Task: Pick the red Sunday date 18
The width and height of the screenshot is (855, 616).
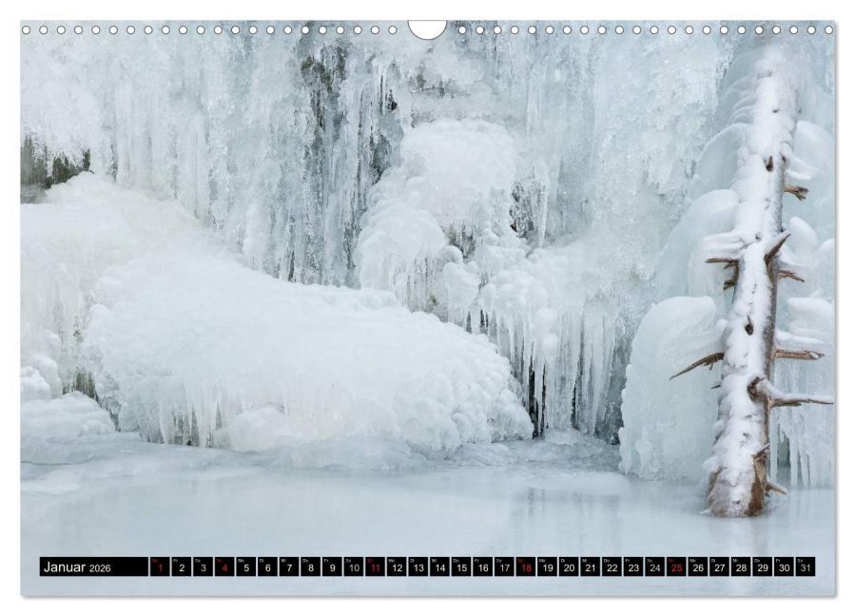Action: click(x=526, y=567)
